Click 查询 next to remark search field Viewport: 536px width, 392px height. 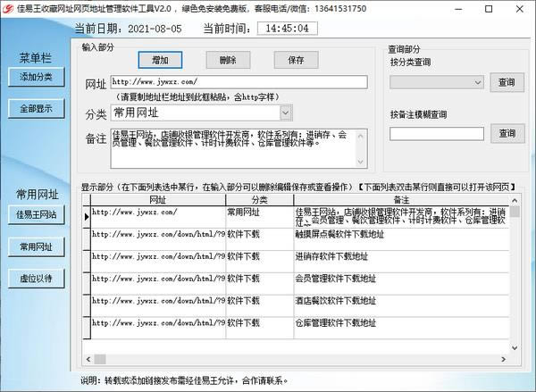click(507, 133)
